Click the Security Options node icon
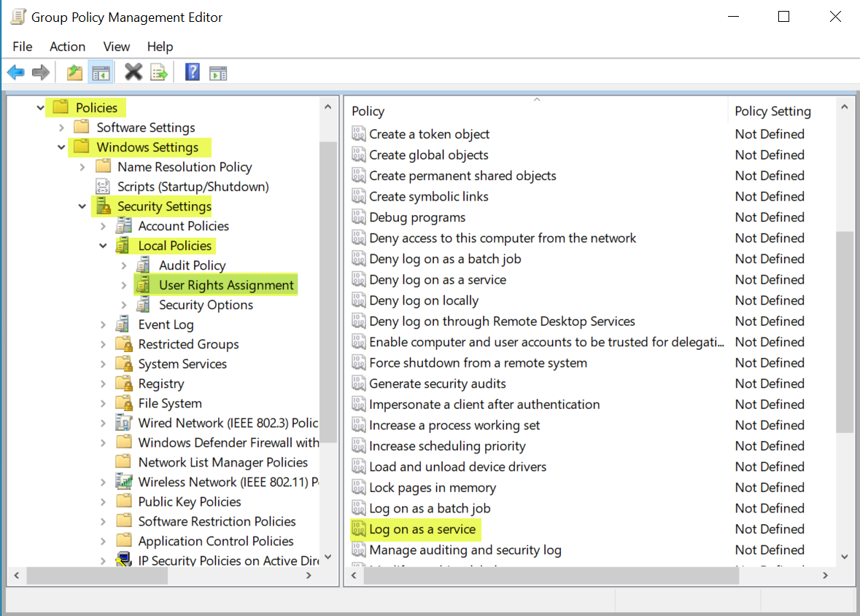The image size is (860, 616). click(x=144, y=305)
